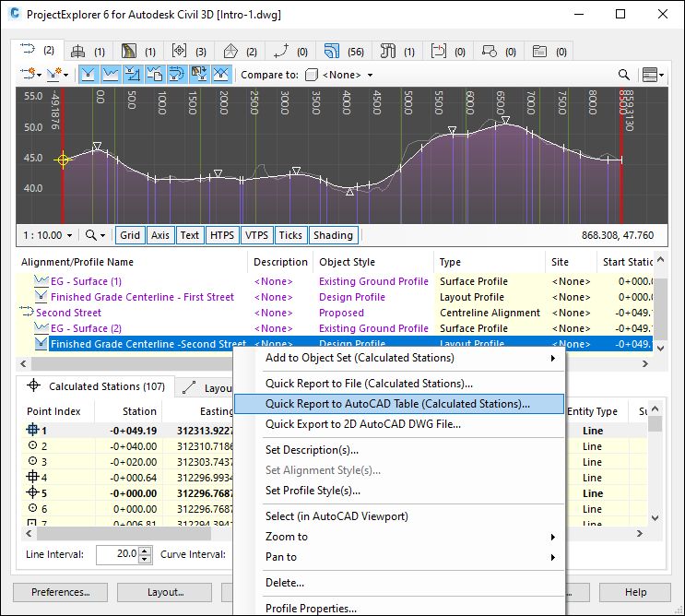685x616 pixels.
Task: Select Finished Grade Centerline - First Street row
Action: (334, 297)
